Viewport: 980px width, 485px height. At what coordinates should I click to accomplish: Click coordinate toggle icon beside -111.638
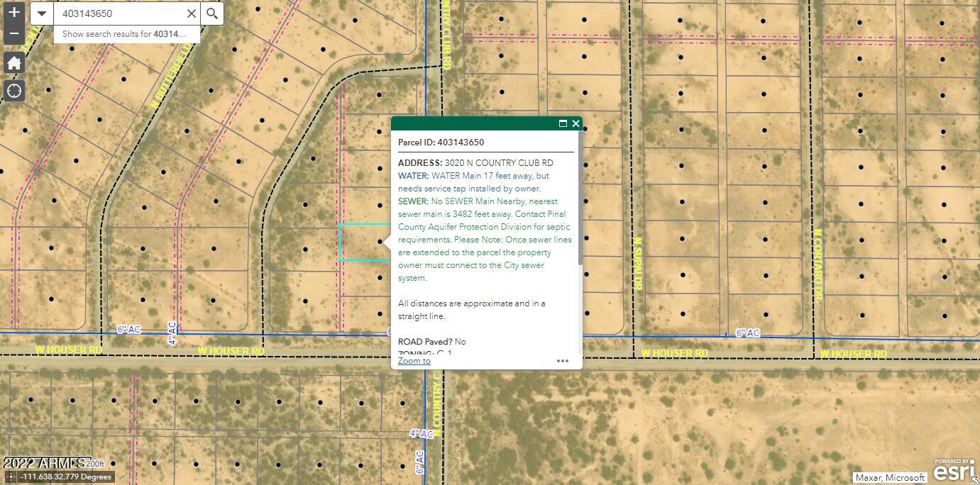click(10, 477)
